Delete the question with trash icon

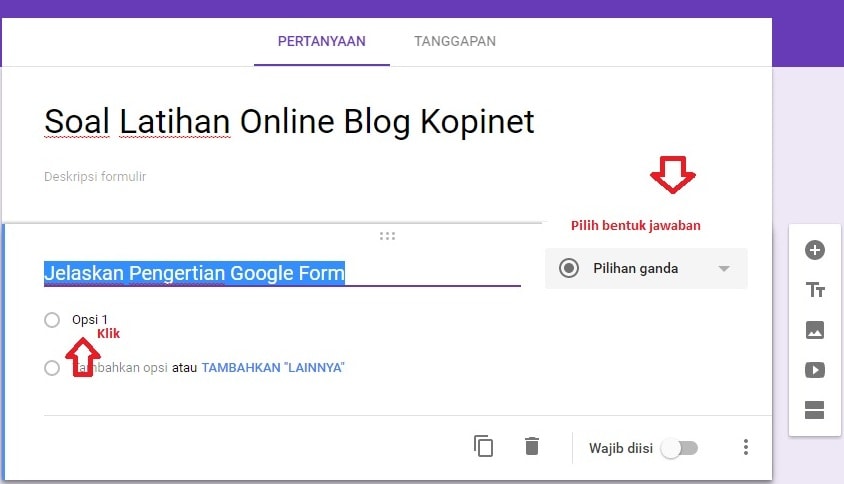(x=532, y=446)
